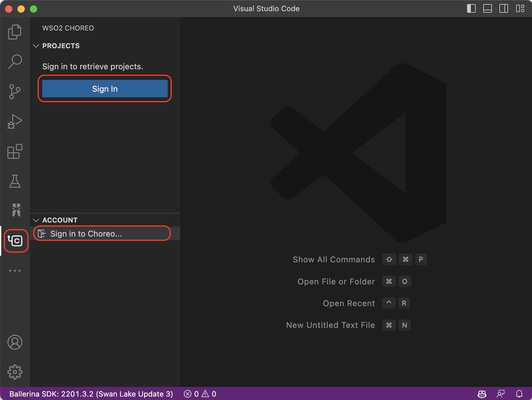Collapse the PROJECTS section
This screenshot has width=532, height=400.
pos(36,46)
